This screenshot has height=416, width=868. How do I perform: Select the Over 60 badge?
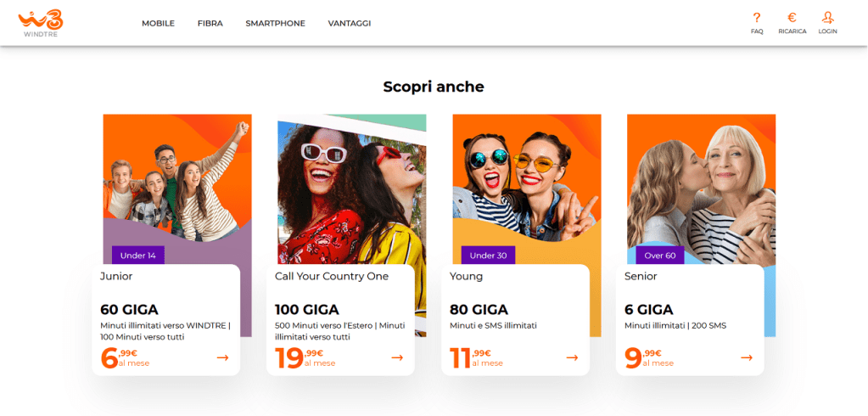click(660, 255)
